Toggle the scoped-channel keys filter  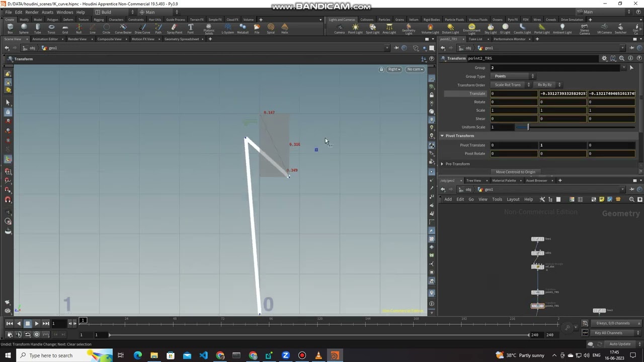coord(585,323)
